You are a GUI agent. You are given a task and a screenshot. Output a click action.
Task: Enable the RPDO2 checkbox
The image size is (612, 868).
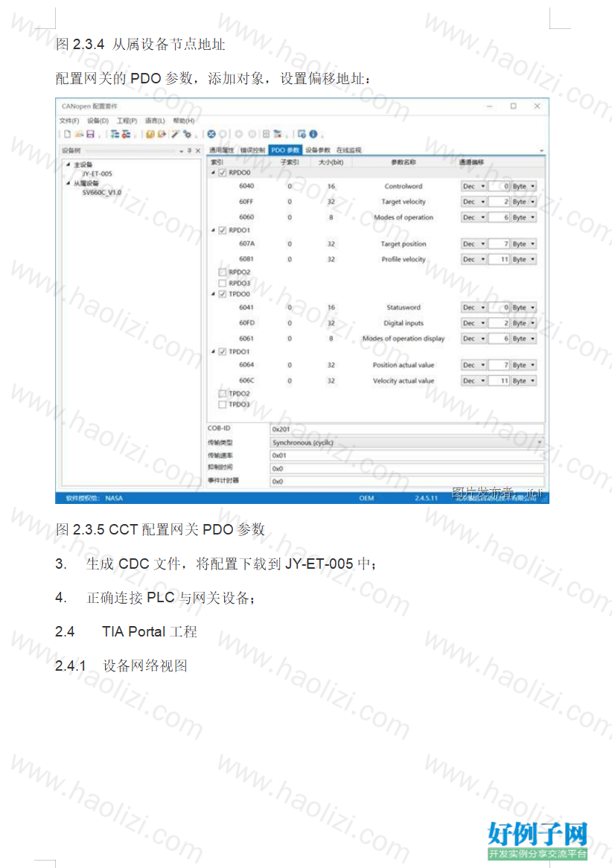coord(222,272)
